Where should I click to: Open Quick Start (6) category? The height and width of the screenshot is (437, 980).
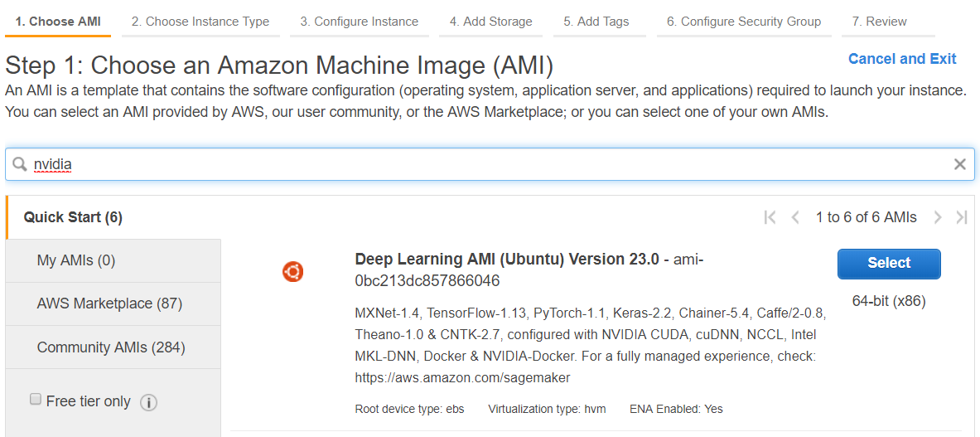click(113, 217)
